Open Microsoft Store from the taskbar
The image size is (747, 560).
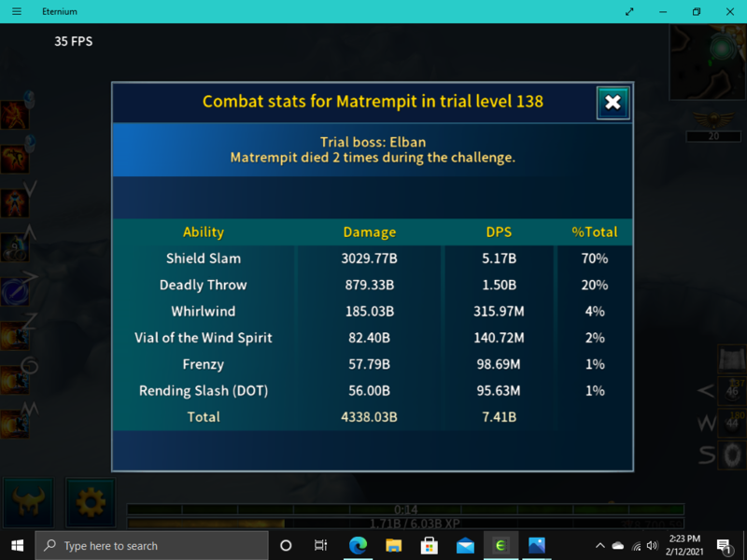(x=429, y=546)
